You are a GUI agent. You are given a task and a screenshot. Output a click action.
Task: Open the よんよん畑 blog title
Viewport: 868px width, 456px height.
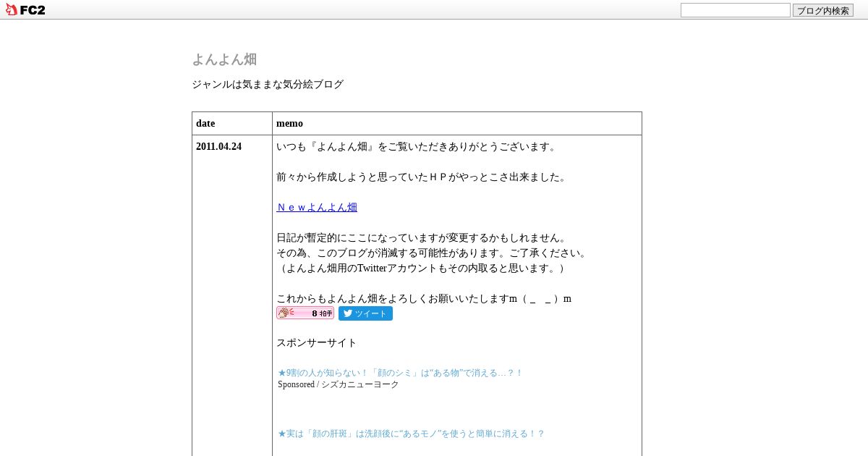(224, 59)
